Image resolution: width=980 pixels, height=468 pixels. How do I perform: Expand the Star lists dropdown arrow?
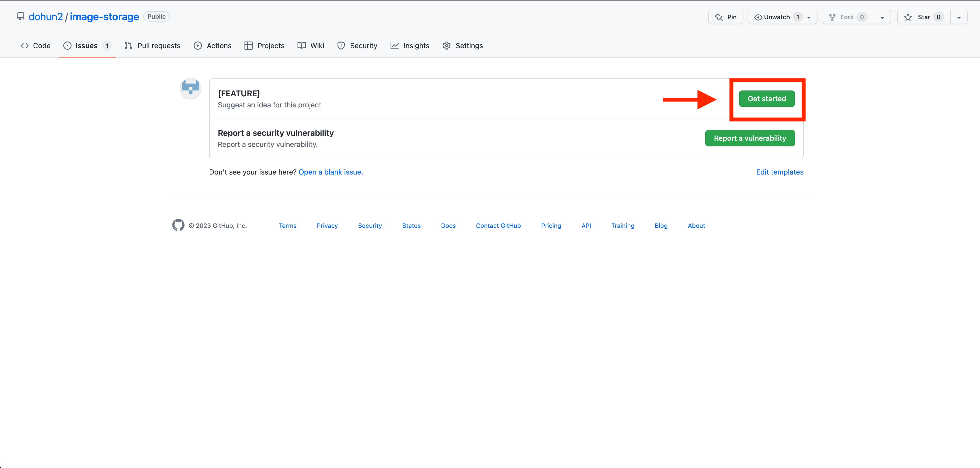tap(959, 17)
